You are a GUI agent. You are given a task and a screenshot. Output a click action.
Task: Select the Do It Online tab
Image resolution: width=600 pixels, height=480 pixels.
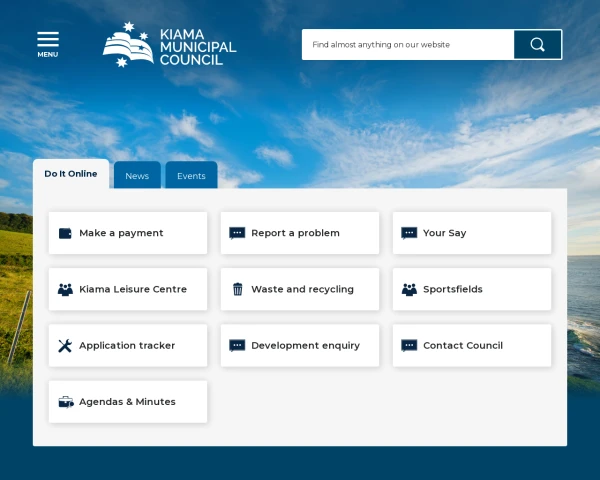coord(71,174)
